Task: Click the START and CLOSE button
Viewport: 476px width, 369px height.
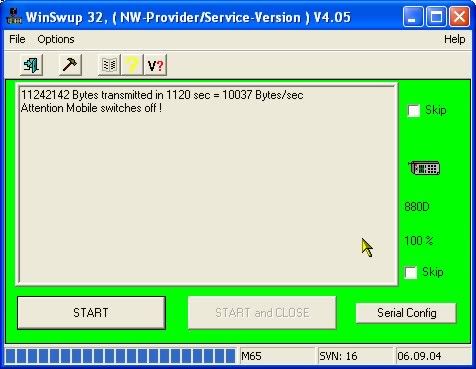Action: click(262, 313)
